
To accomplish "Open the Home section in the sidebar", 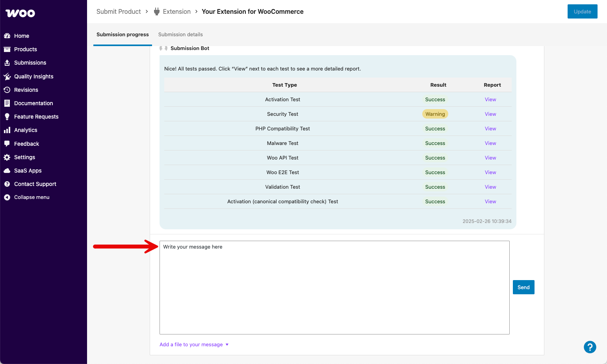I will (x=22, y=36).
